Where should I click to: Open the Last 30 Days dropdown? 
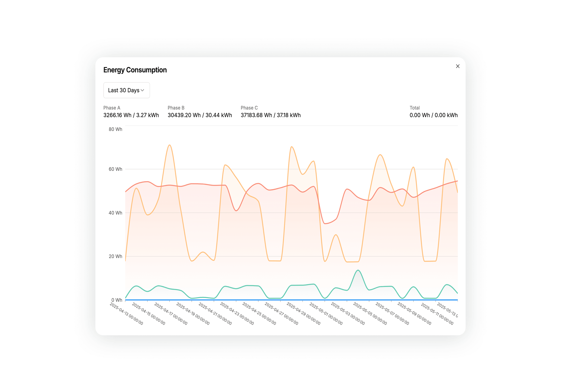pos(126,90)
